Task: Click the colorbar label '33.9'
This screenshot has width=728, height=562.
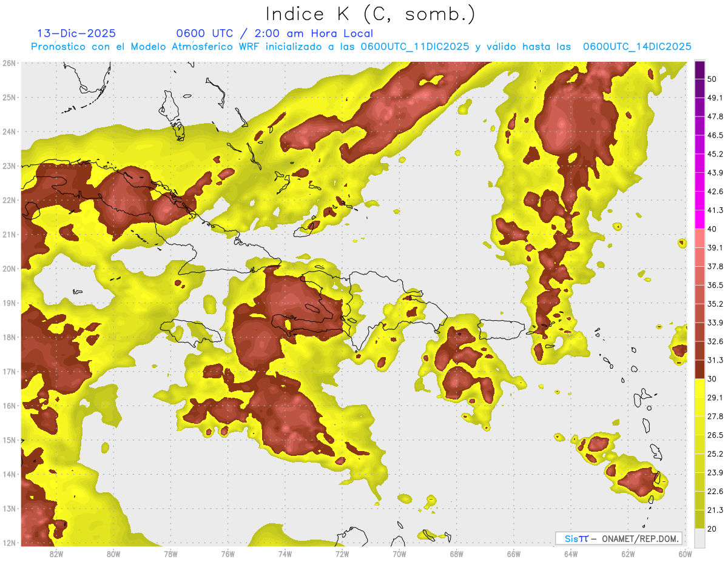Action: [x=715, y=323]
